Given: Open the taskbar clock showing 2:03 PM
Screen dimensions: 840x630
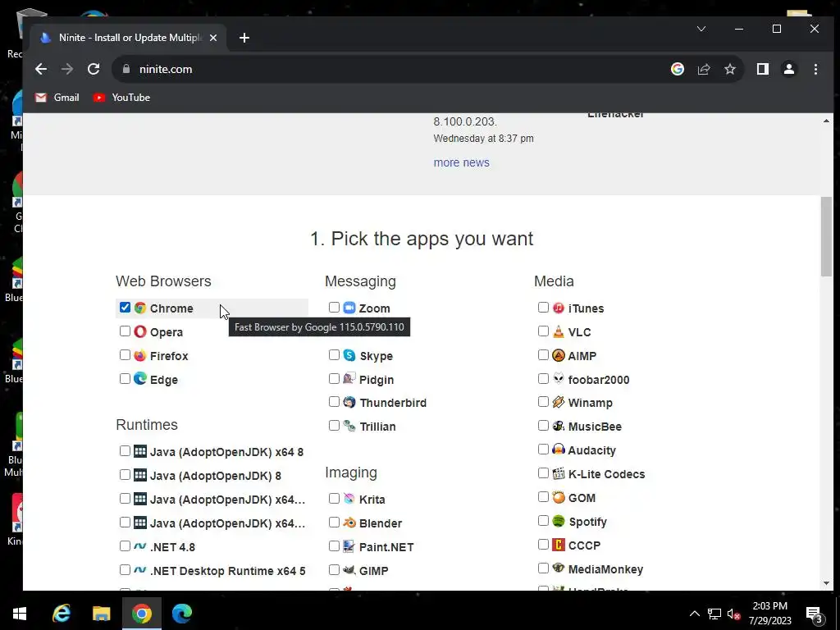Looking at the screenshot, I should pos(769,614).
